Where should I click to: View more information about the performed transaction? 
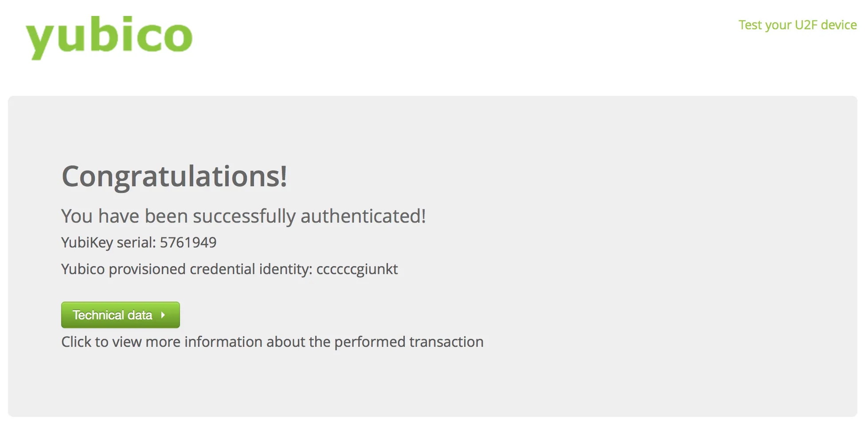(120, 315)
